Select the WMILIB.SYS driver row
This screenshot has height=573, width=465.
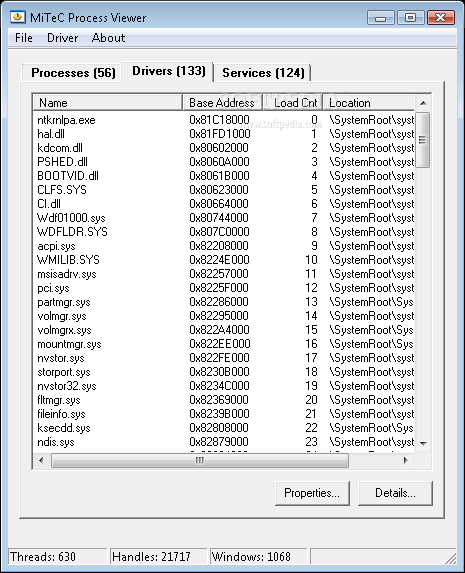pyautogui.click(x=224, y=260)
